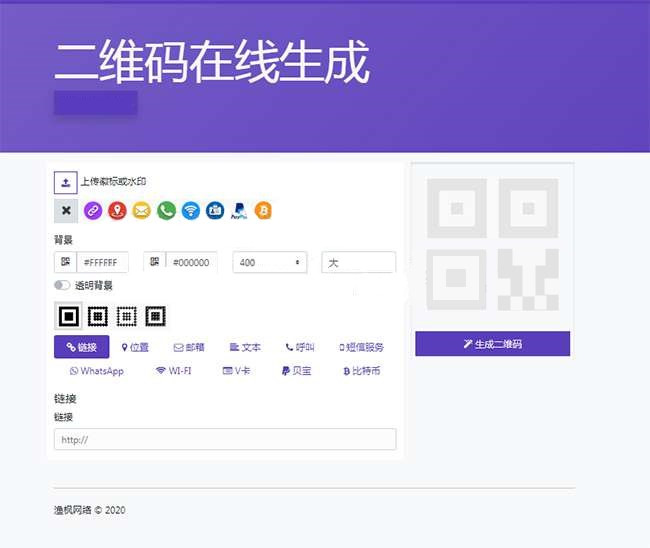This screenshot has width=650, height=548.
Task: Switch to the 贝宝 PayPal tab
Action: coord(296,371)
